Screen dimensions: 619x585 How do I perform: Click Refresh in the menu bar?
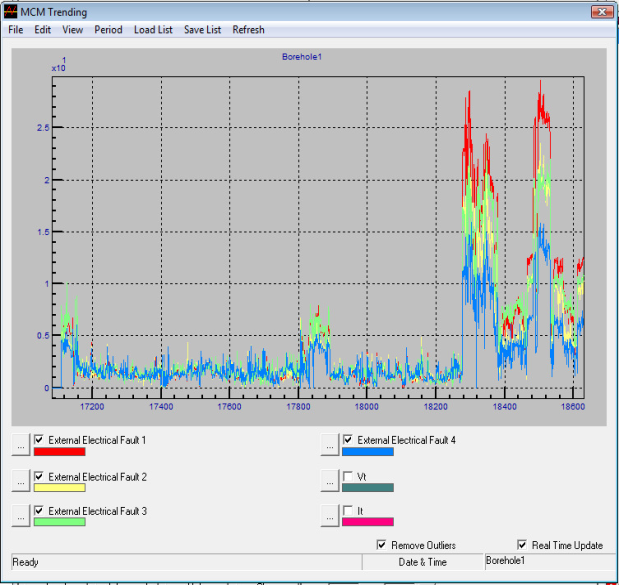pyautogui.click(x=249, y=30)
